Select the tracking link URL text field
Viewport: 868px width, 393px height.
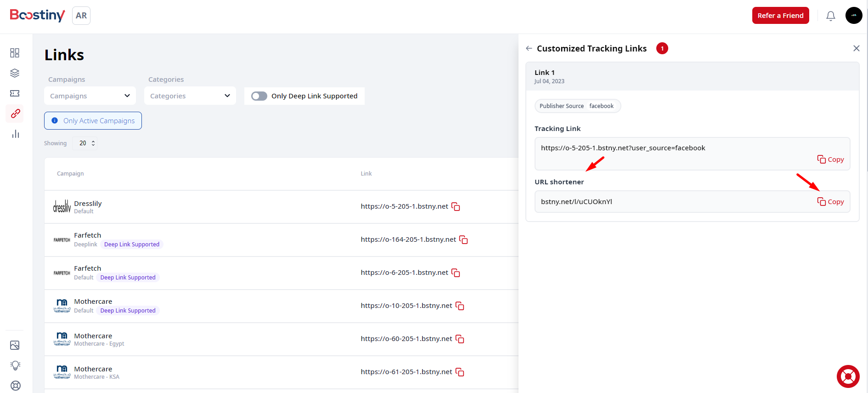692,154
